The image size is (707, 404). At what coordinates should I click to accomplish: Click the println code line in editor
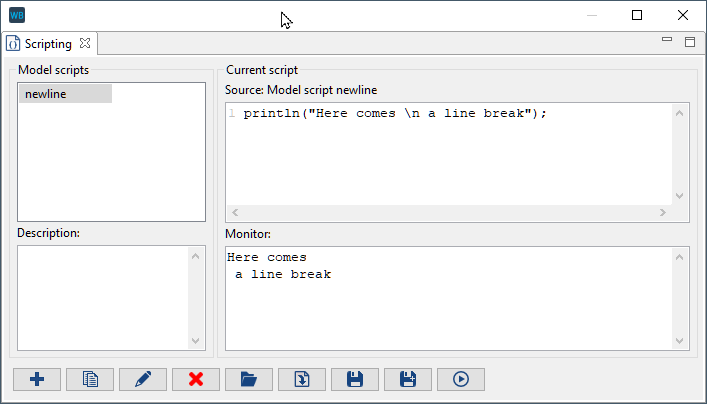pos(395,113)
